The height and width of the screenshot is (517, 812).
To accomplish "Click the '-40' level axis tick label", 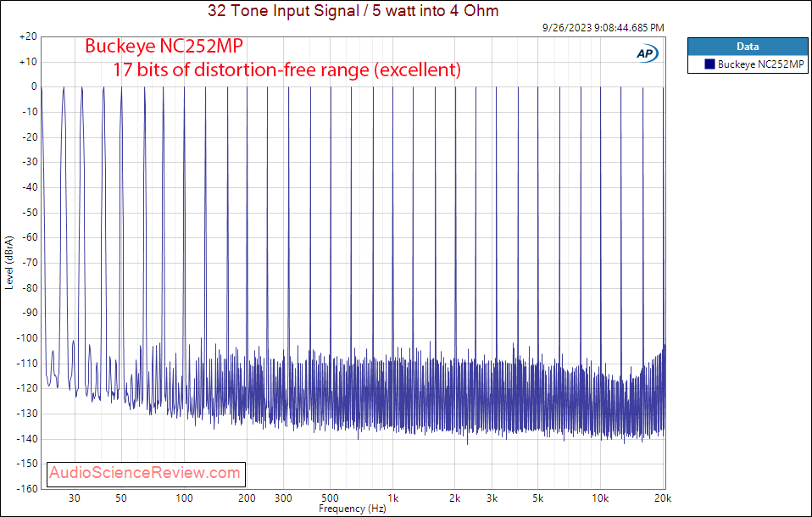I will [x=29, y=187].
